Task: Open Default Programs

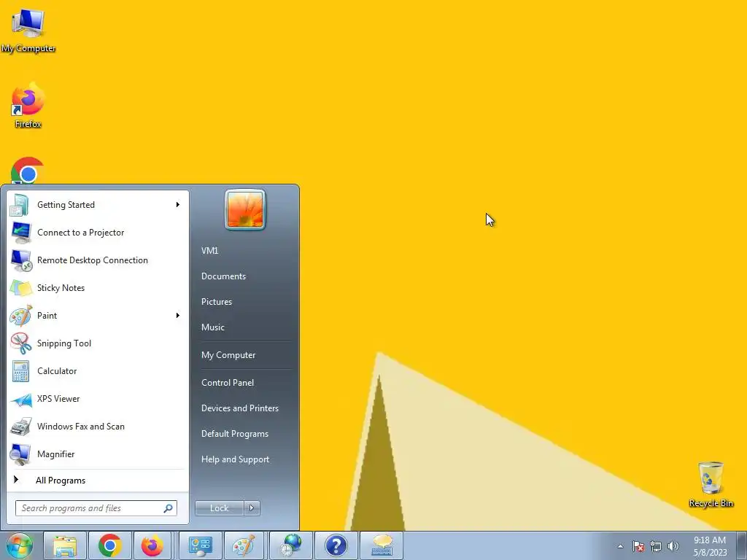Action: 235,434
